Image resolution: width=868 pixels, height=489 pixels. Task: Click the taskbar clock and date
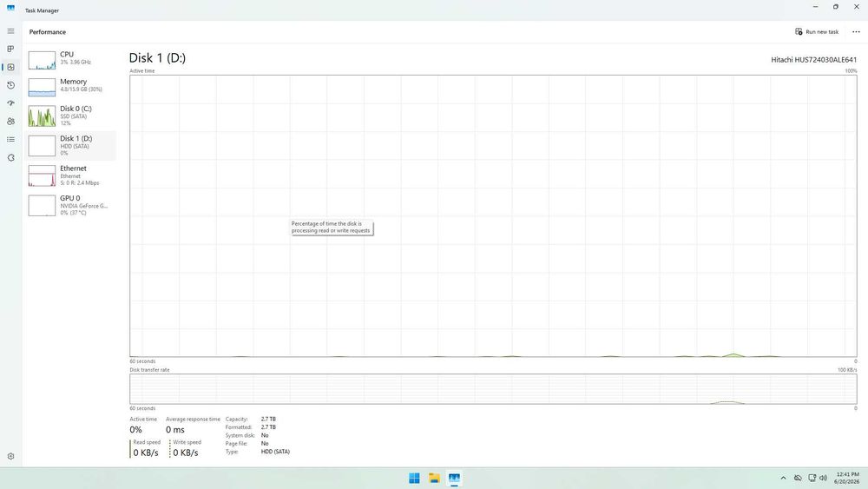(847, 478)
